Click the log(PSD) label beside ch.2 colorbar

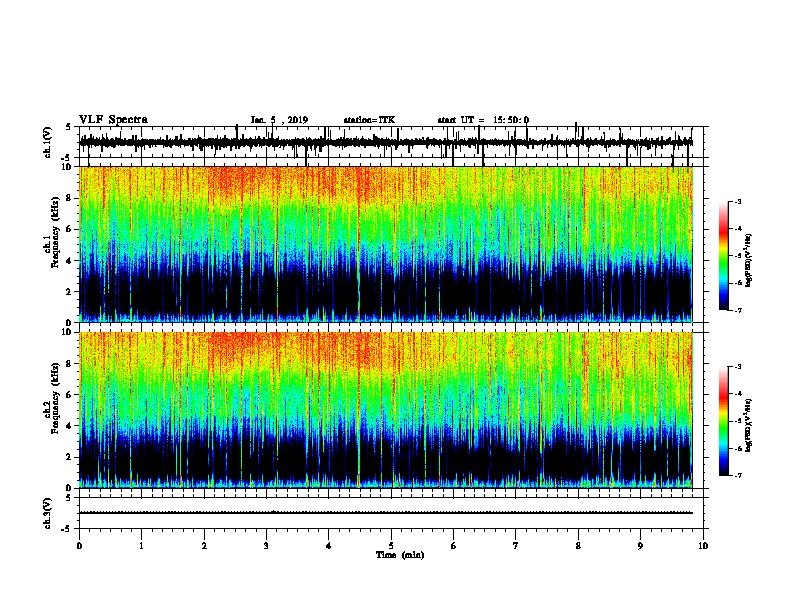[748, 425]
